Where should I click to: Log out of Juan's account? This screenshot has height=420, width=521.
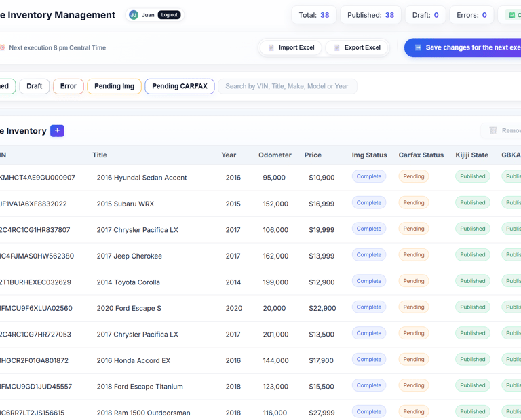click(x=169, y=15)
